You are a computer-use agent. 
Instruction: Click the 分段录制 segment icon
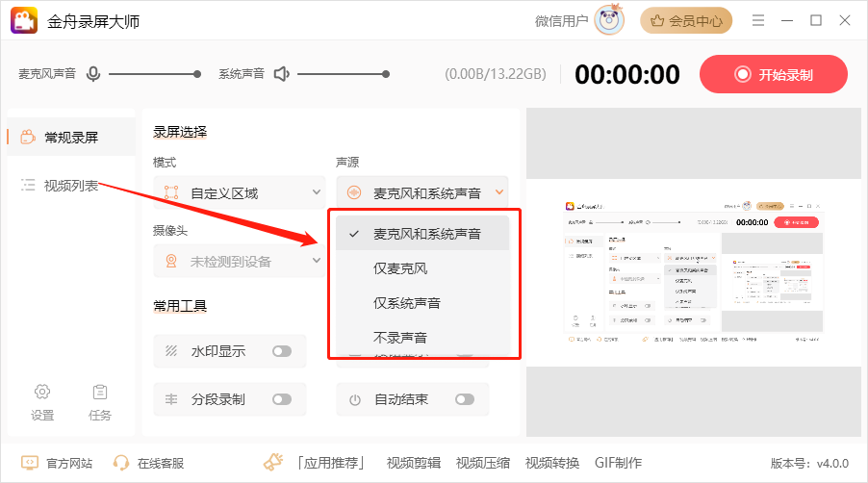(x=171, y=399)
